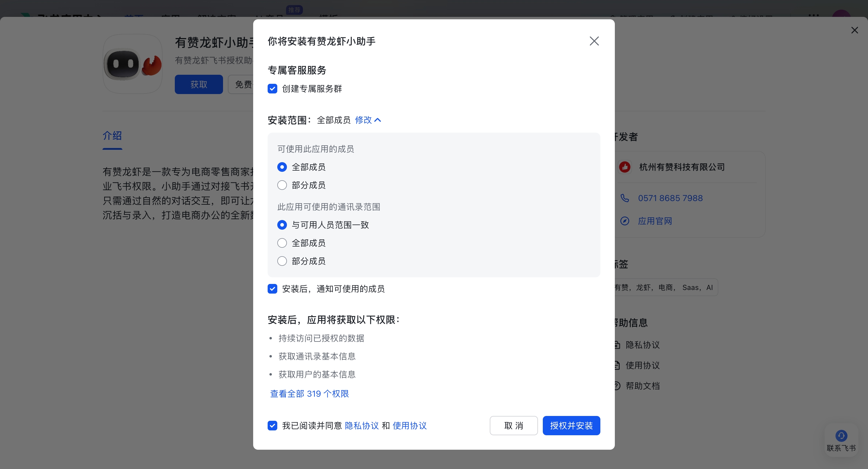
Task: Open 隐私协议 link in the dialog footer
Action: click(362, 426)
